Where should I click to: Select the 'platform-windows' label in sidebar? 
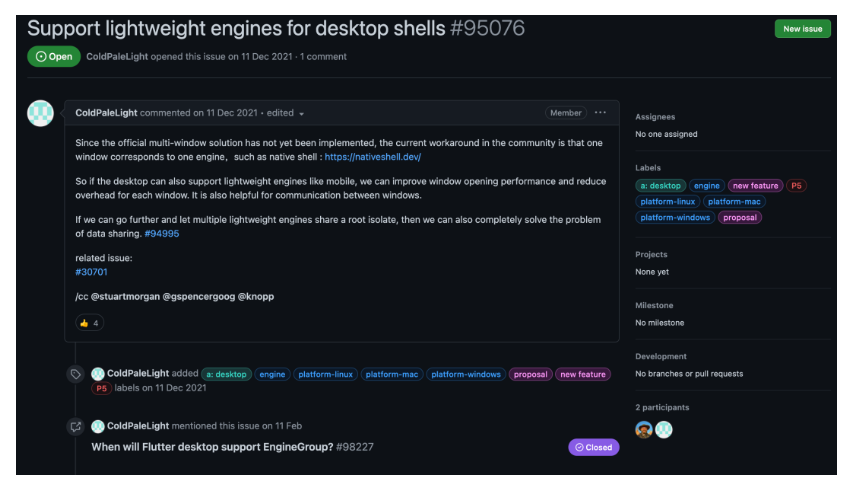[675, 217]
